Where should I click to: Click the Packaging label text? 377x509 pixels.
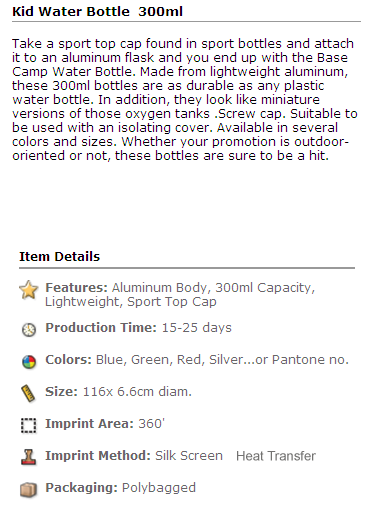81,487
